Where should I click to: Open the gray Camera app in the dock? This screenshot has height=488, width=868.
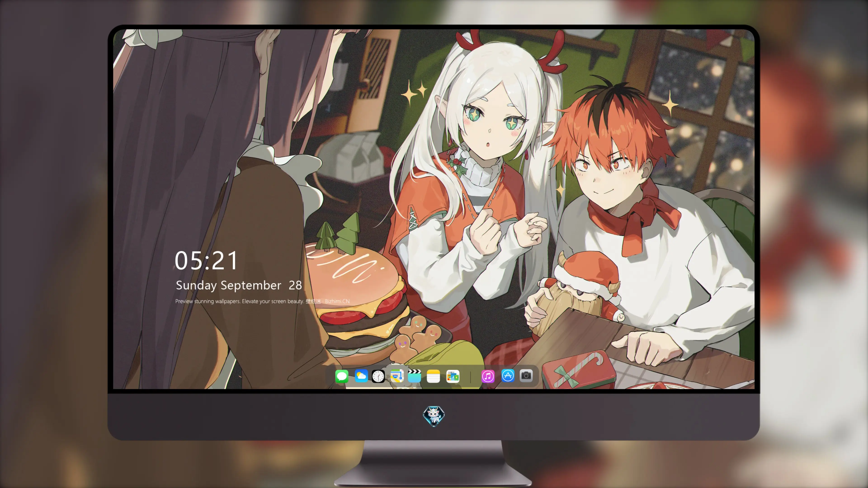point(526,375)
